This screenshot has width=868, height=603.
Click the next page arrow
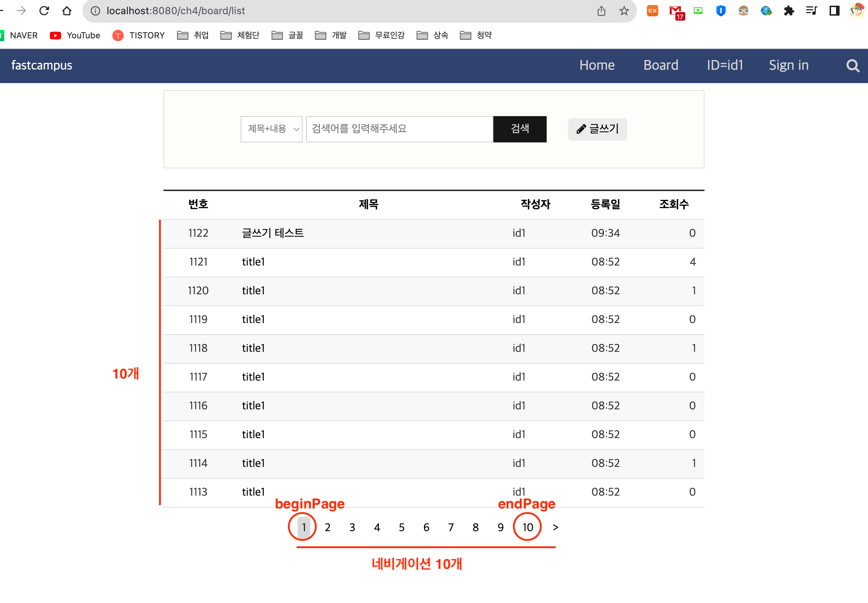point(555,527)
